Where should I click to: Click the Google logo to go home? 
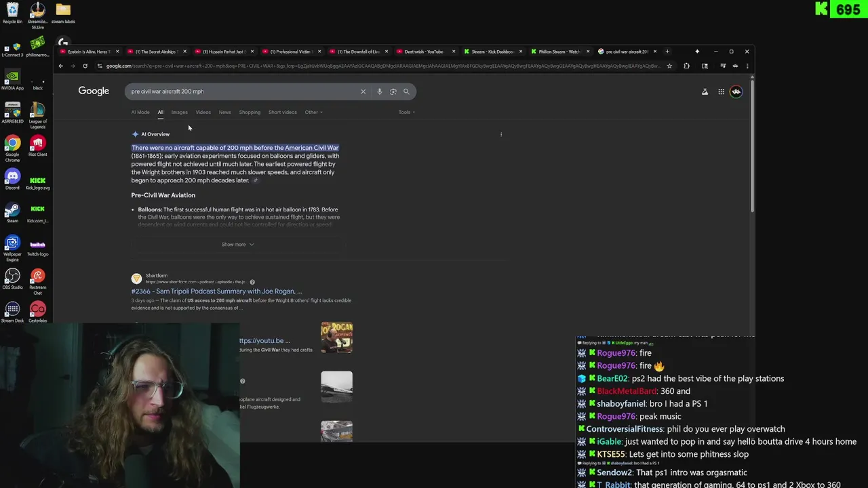94,91
